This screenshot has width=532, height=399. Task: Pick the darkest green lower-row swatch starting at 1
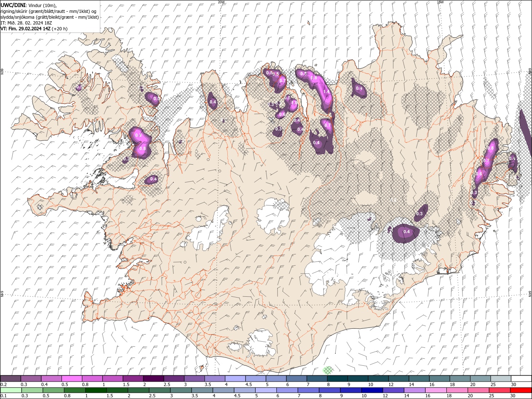[96, 390]
